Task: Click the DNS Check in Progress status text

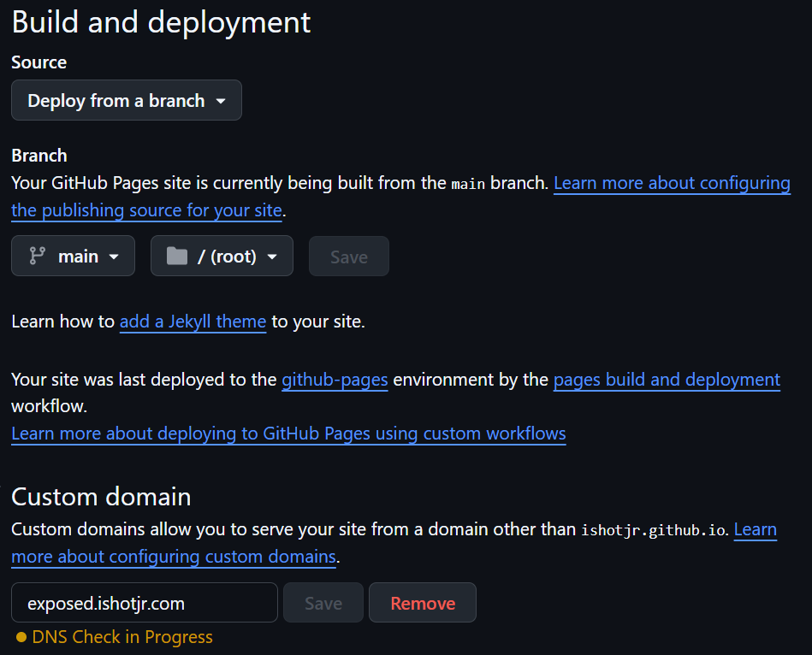Action: coord(122,637)
